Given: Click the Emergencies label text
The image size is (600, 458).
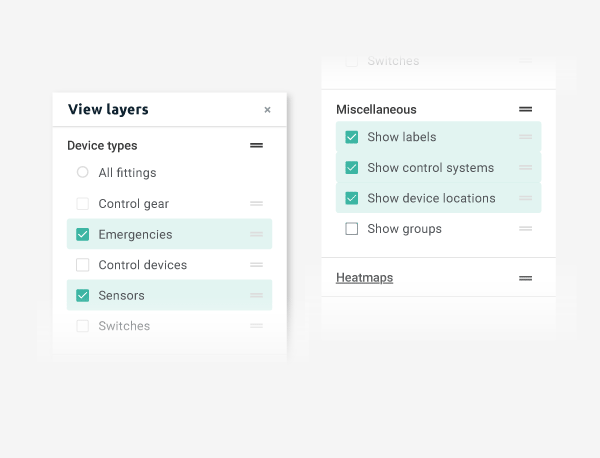Looking at the screenshot, I should pyautogui.click(x=135, y=235).
